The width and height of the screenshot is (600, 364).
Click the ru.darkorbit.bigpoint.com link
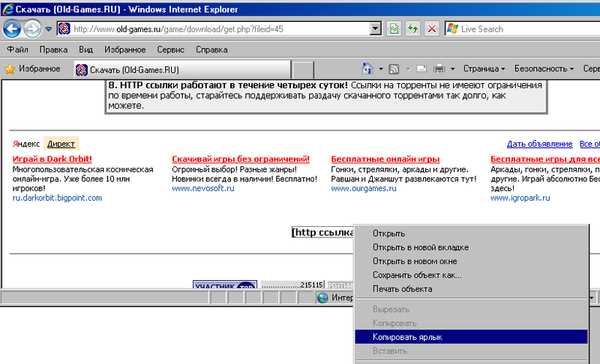pyautogui.click(x=57, y=198)
